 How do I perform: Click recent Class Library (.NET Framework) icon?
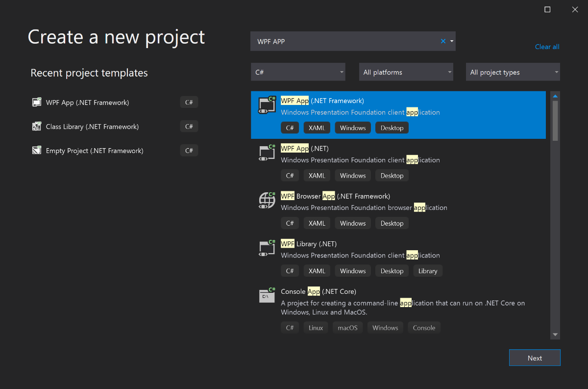(37, 127)
